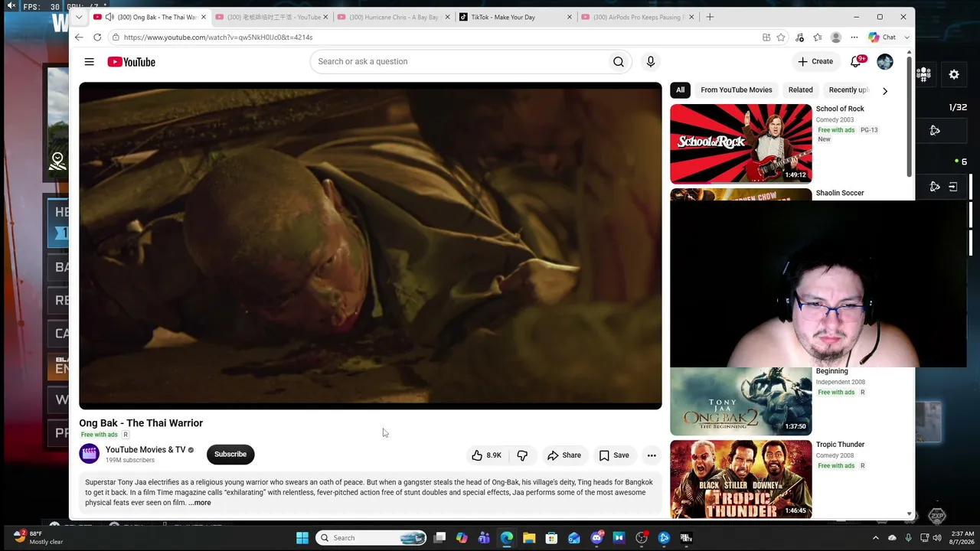Open the YouTube Movies & TV channel link
Image resolution: width=980 pixels, height=551 pixels.
145,450
